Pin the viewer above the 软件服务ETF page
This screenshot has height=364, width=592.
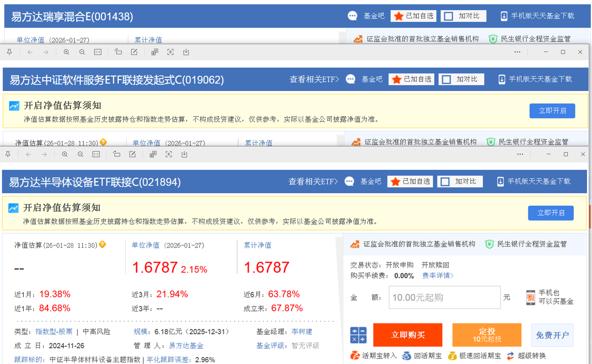coord(9,52)
